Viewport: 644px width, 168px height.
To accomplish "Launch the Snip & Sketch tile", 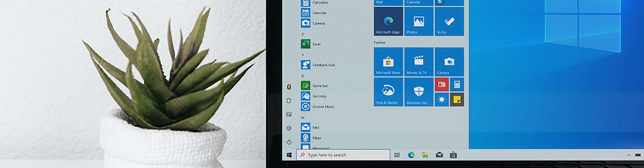I will (x=388, y=92).
